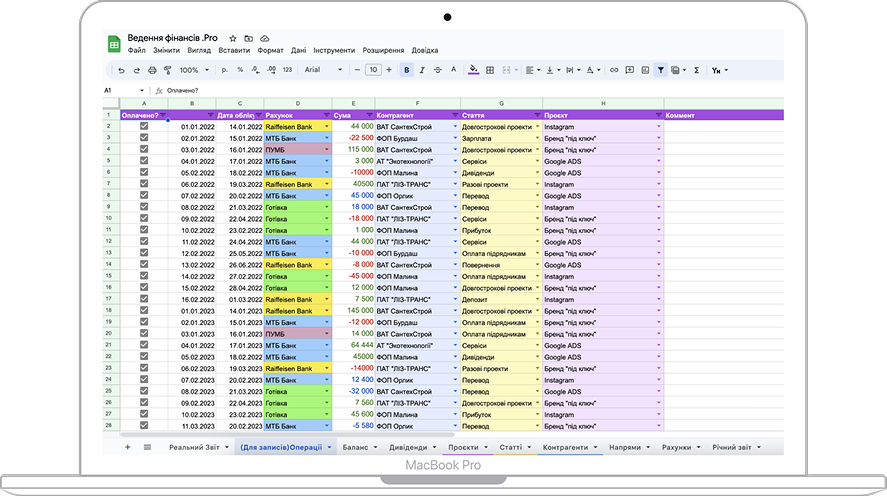
Task: Check cloud save status icon
Action: (x=264, y=38)
